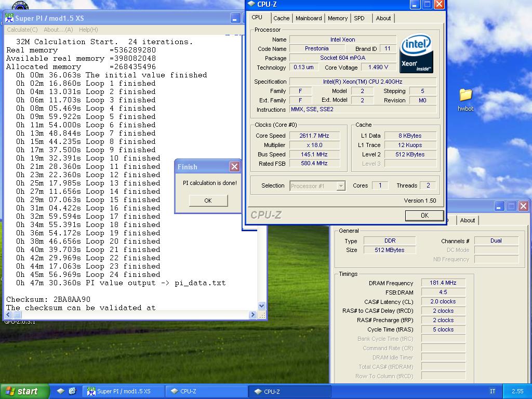The height and width of the screenshot is (399, 532).
Task: Click the 2611.7 MHz core speed value
Action: pos(314,136)
